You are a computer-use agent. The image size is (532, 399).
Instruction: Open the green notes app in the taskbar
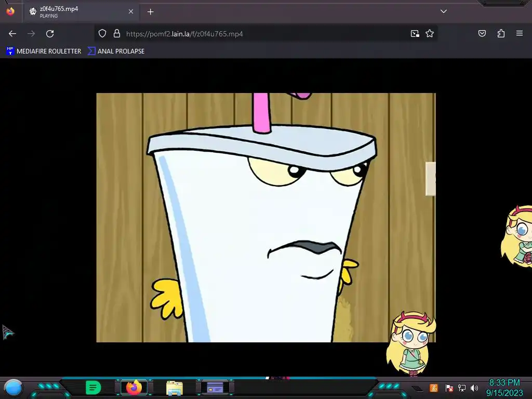pyautogui.click(x=94, y=388)
